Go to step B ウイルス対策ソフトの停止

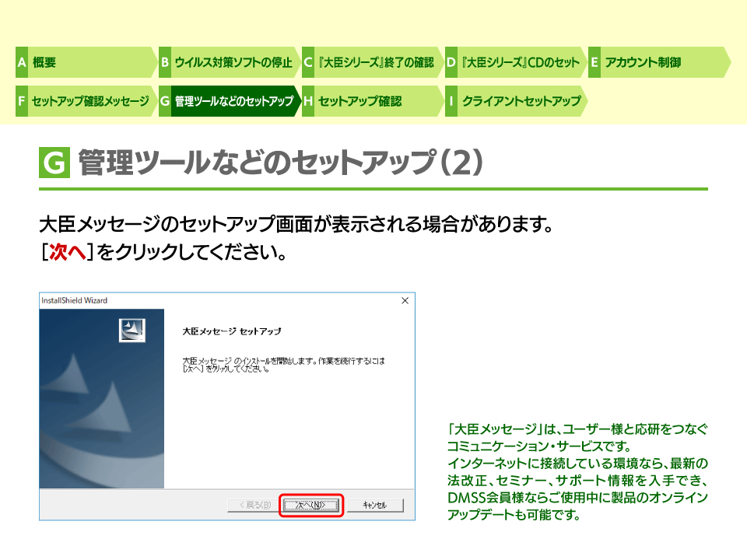pyautogui.click(x=229, y=62)
